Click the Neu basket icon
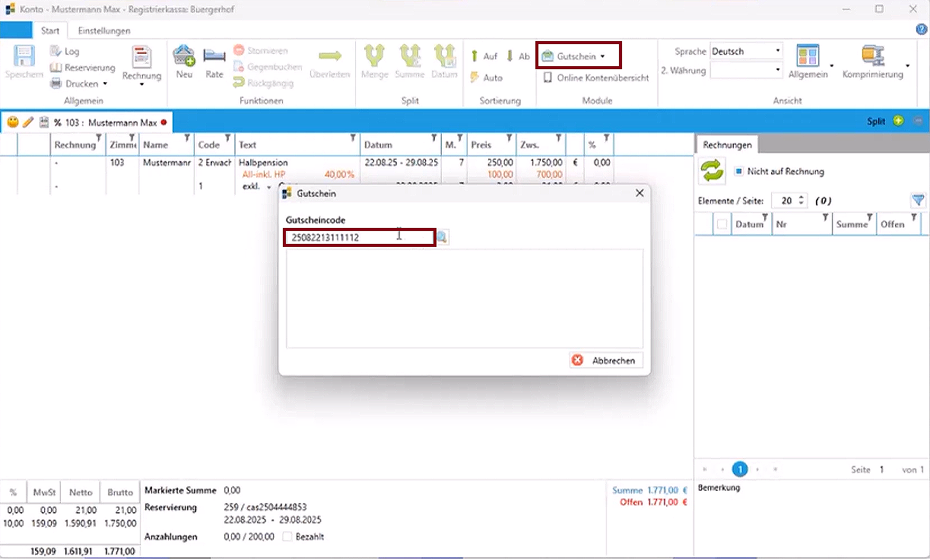 coord(184,57)
